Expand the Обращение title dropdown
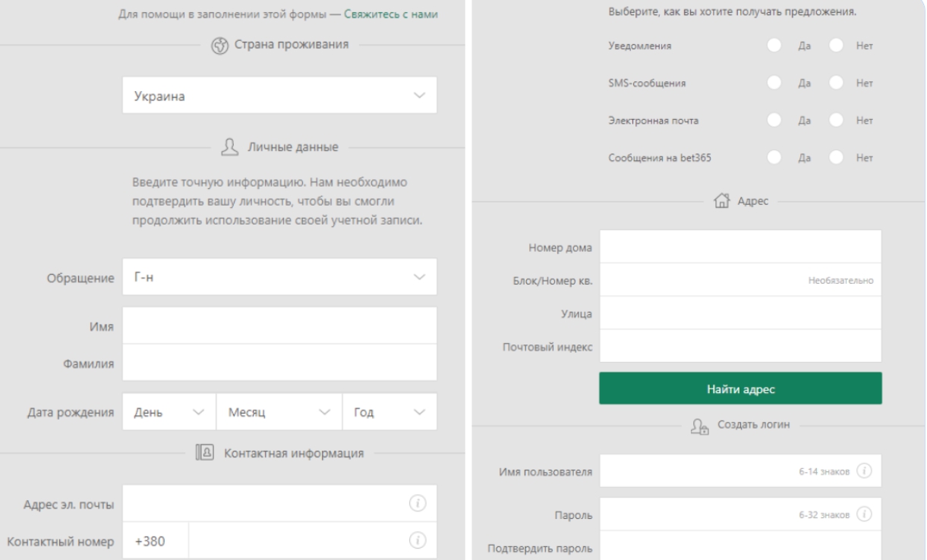Screen dimensions: 927x560 pos(279,277)
